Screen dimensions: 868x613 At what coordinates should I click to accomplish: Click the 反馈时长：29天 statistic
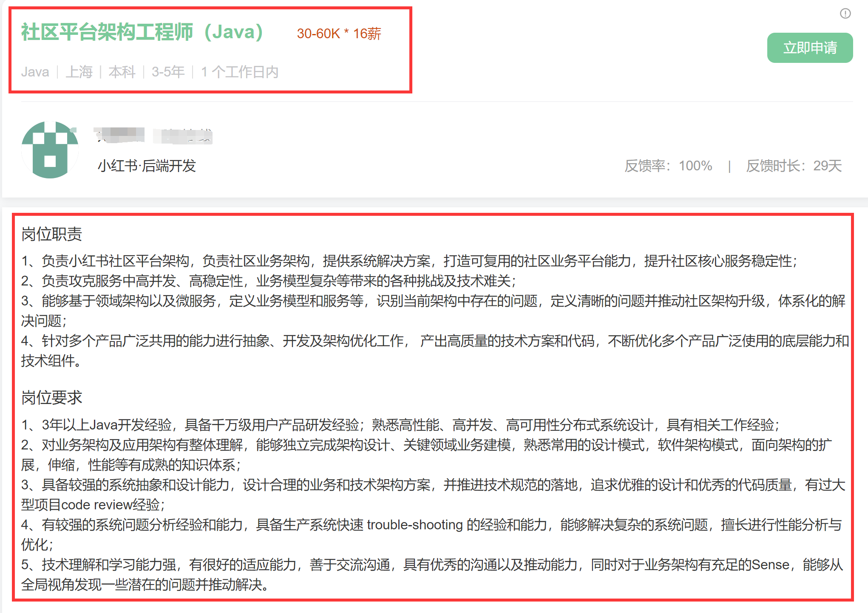[794, 166]
